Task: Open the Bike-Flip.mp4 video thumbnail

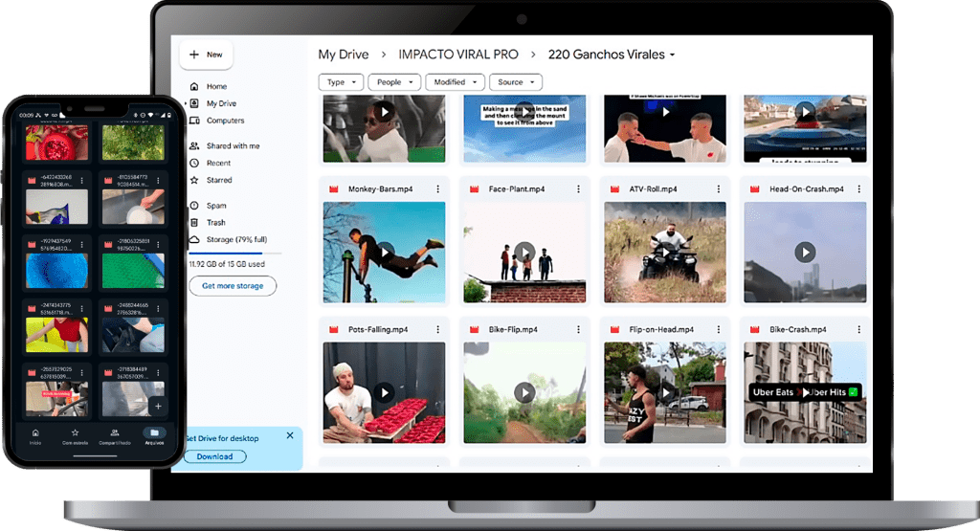Action: 524,392
